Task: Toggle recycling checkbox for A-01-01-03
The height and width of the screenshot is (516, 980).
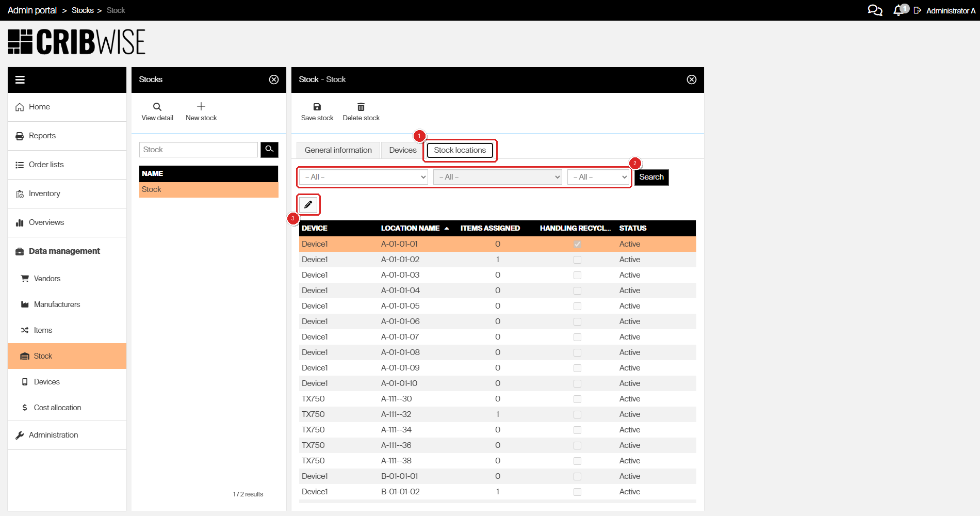Action: coord(577,275)
